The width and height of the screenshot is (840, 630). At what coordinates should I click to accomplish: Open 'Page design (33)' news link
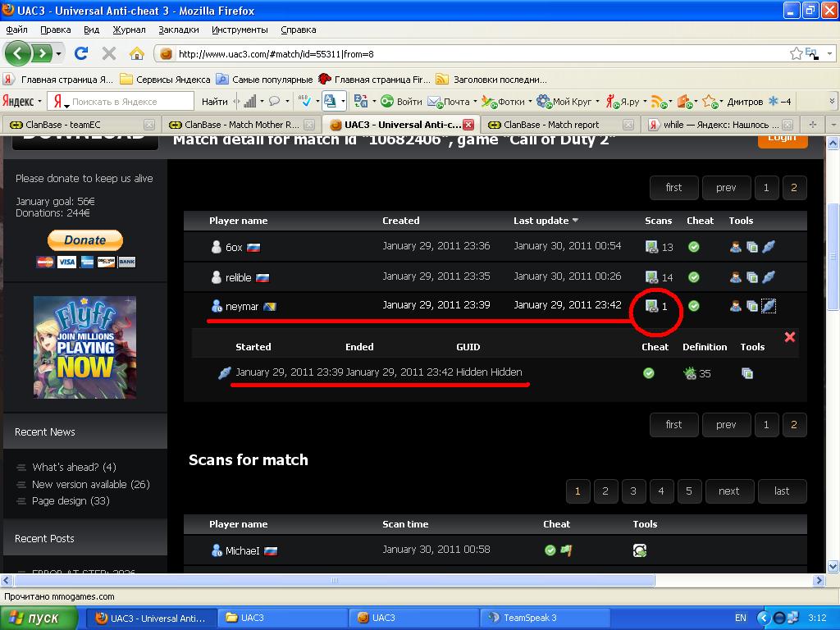pos(71,501)
